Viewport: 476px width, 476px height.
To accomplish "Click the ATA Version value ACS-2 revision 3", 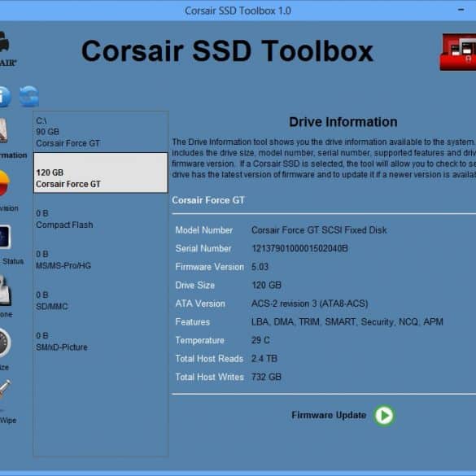I will (310, 304).
